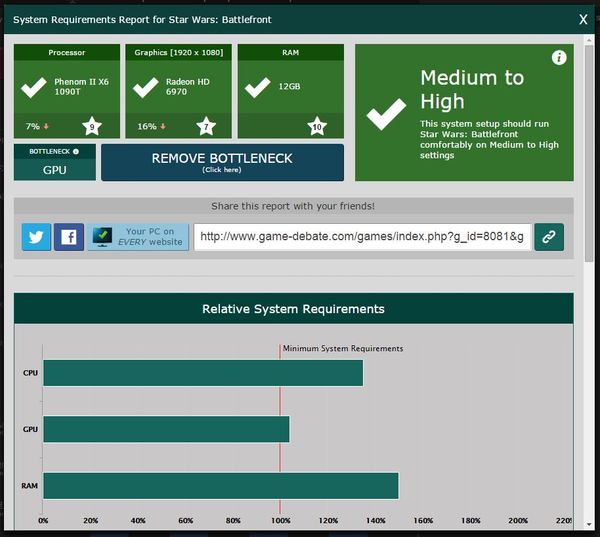Click the RAM star rating 10
600x537 pixels.
click(317, 126)
